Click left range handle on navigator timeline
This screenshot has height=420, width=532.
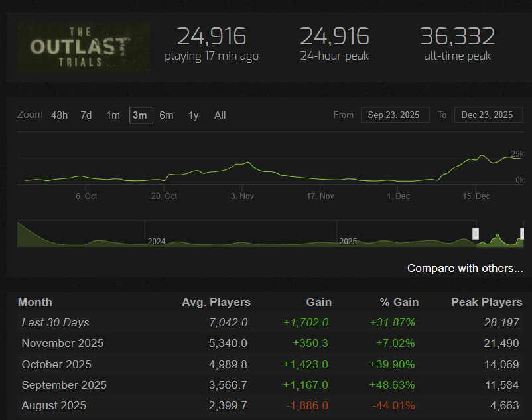click(x=476, y=234)
